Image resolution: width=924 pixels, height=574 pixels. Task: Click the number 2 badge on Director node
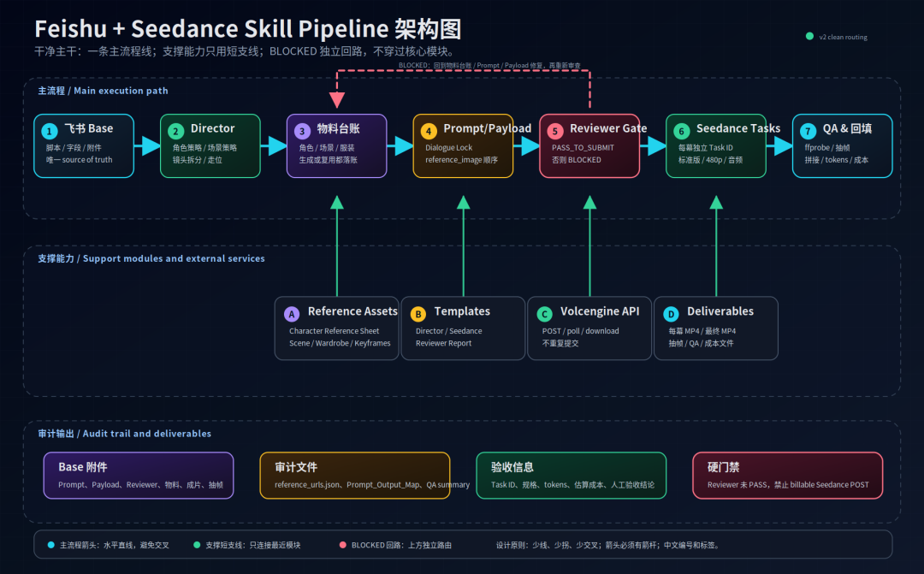(x=175, y=131)
